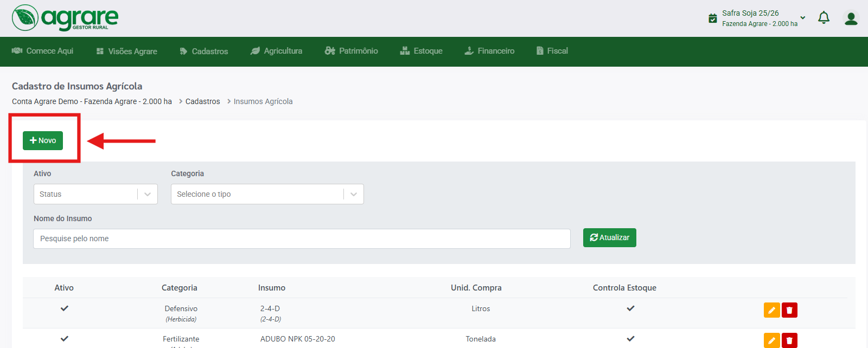This screenshot has height=348, width=868.
Task: Delete the ADUBO NPK 05-20-20 row
Action: (x=789, y=340)
